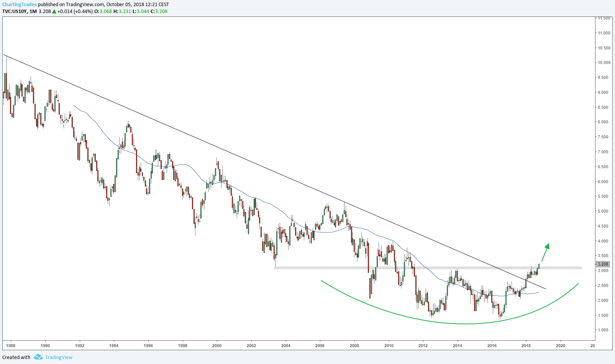This screenshot has width=615, height=364.
Task: Click the TradingView cloud logo icon
Action: pos(38,357)
